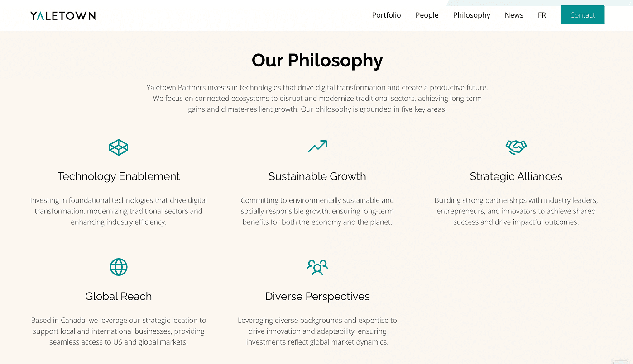Viewport: 633px width, 364px height.
Task: Click the Global Reach title
Action: point(119,296)
